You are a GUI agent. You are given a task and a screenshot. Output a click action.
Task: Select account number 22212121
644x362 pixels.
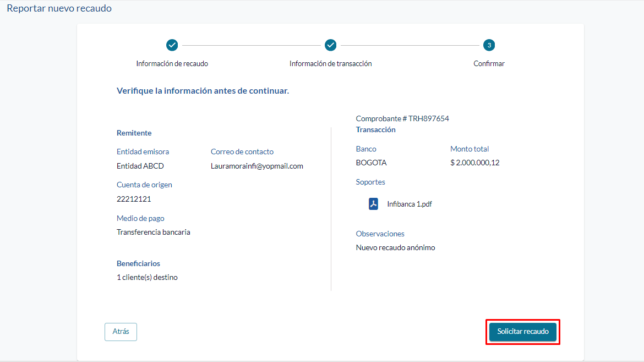point(134,199)
